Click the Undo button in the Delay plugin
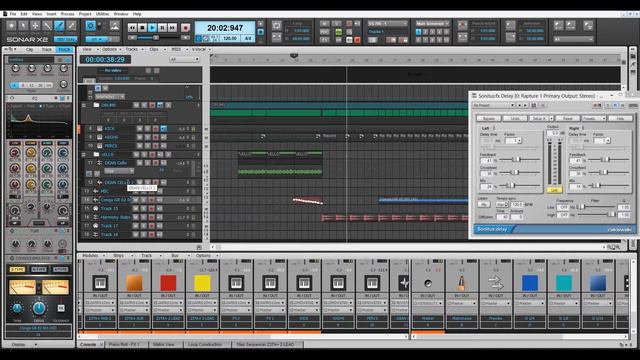 tap(515, 118)
